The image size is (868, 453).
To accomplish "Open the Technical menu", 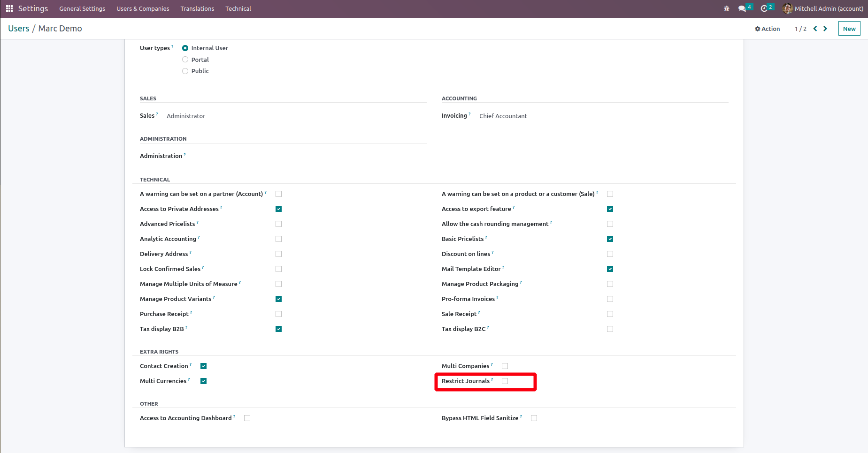I will click(238, 8).
